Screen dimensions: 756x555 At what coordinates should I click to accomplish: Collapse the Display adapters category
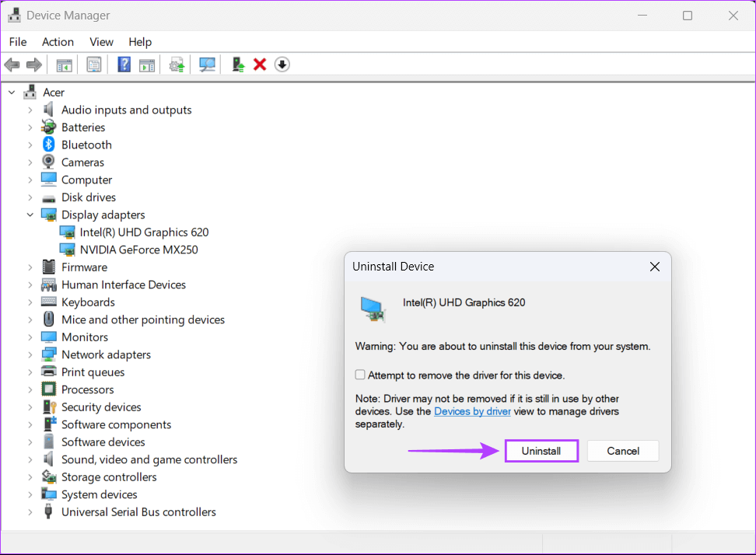(30, 215)
